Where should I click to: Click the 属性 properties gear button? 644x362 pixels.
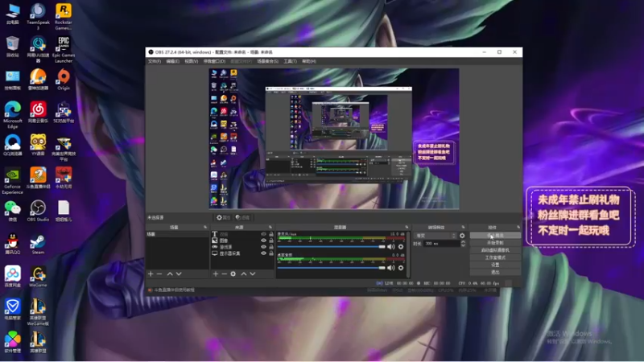coord(224,217)
